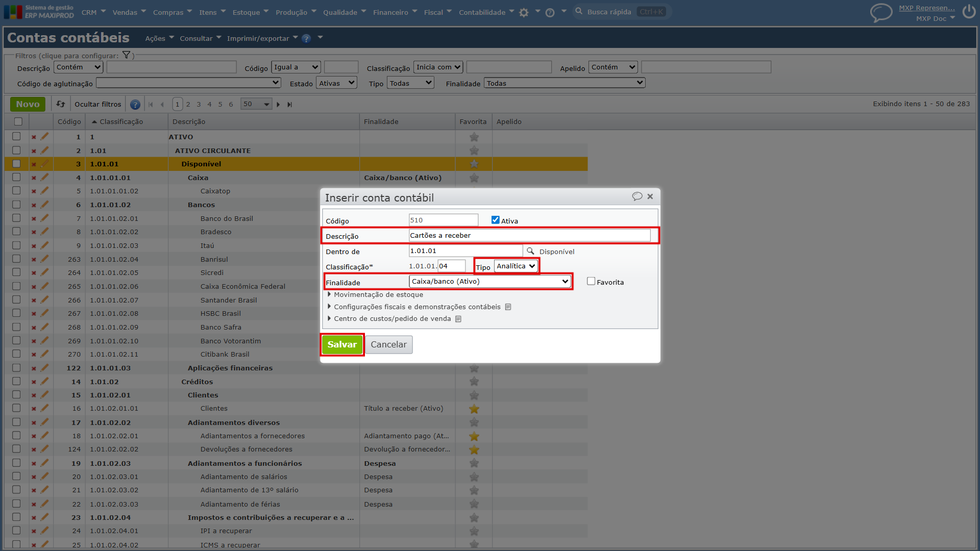Toggle the Ativa checkbox in dialog

tap(495, 220)
